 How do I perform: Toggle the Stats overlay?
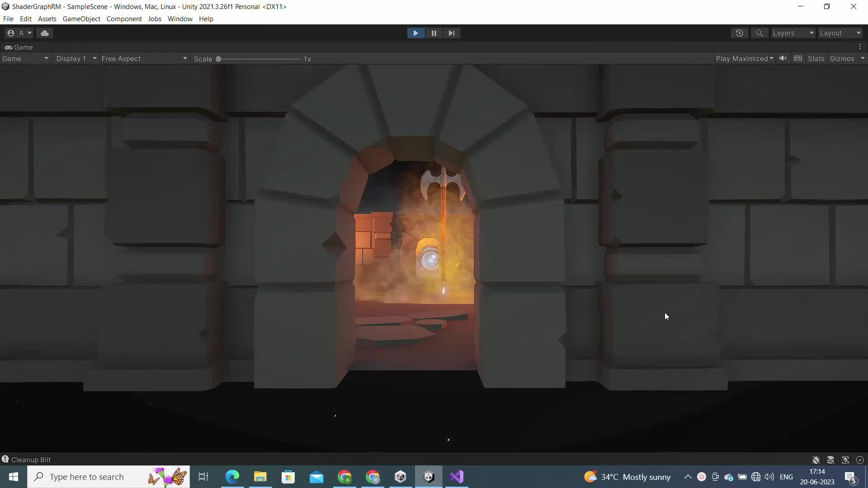(815, 58)
